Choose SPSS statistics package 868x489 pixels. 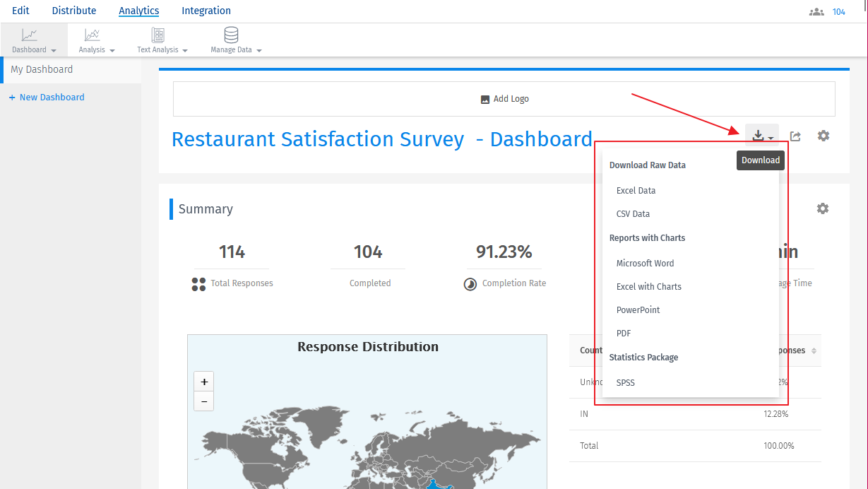[x=626, y=382]
